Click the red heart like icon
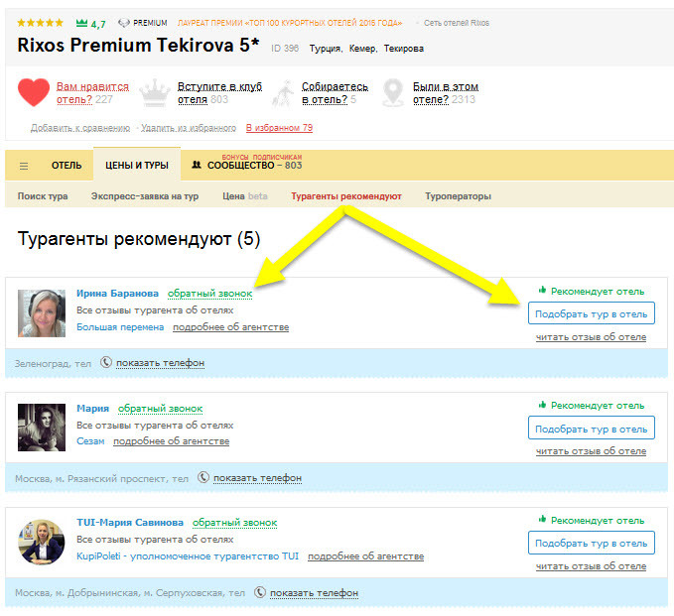The image size is (674, 616). tap(35, 92)
